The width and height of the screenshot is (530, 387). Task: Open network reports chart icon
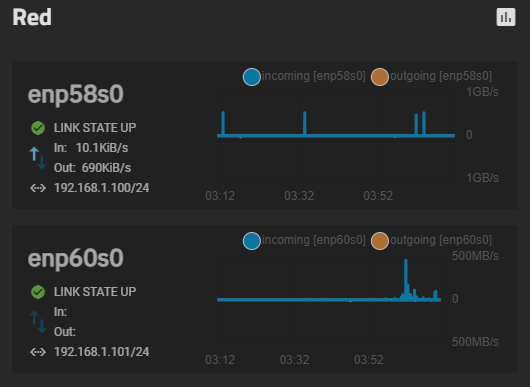point(506,17)
